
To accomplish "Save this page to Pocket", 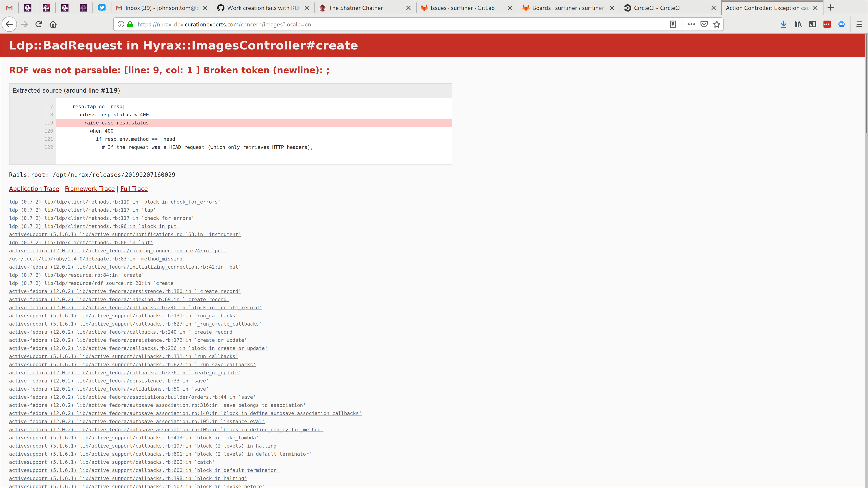I will point(704,24).
